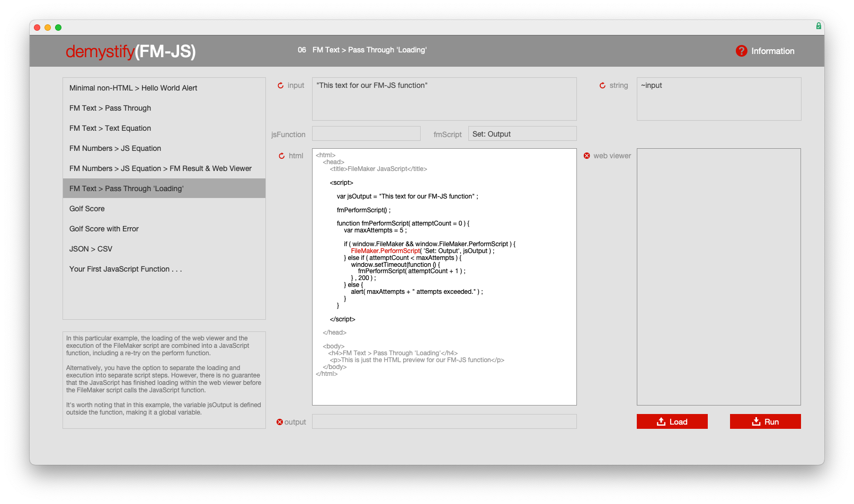This screenshot has width=854, height=504.
Task: Click the red X icon beside output
Action: 280,422
